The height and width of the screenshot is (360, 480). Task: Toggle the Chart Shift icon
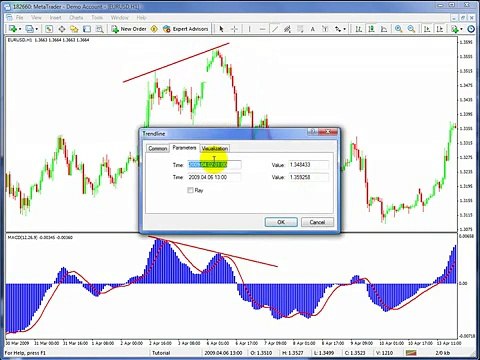[440, 29]
